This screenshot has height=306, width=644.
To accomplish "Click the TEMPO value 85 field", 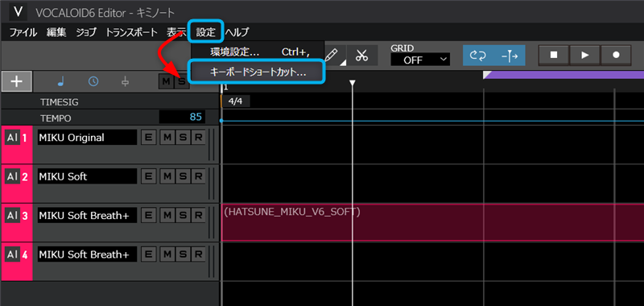I will coord(183,118).
